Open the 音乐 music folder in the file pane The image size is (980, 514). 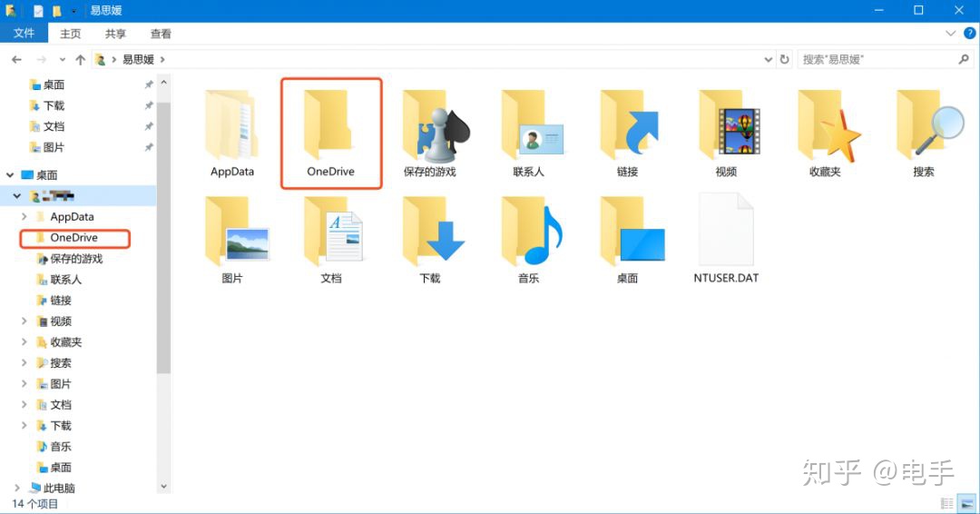pos(532,231)
